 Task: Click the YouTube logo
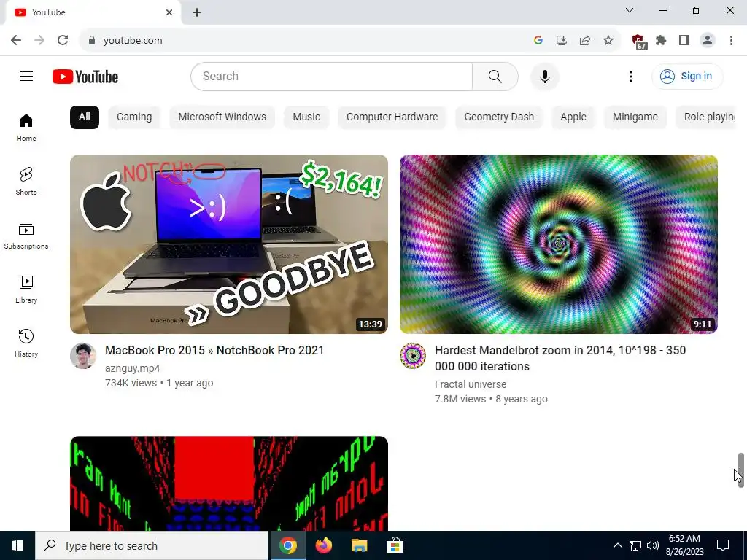point(85,77)
